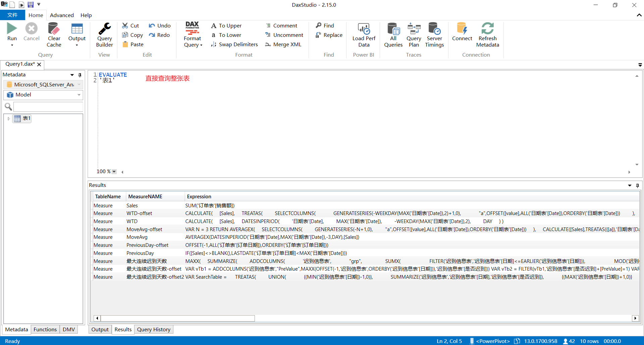Expand the Output dropdown arrow
The image size is (644, 345).
pyautogui.click(x=77, y=45)
